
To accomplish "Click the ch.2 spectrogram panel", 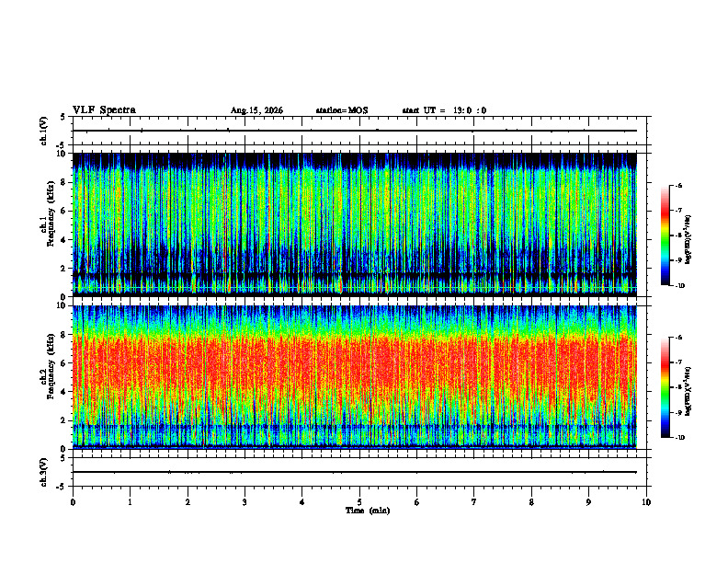I will [x=355, y=377].
